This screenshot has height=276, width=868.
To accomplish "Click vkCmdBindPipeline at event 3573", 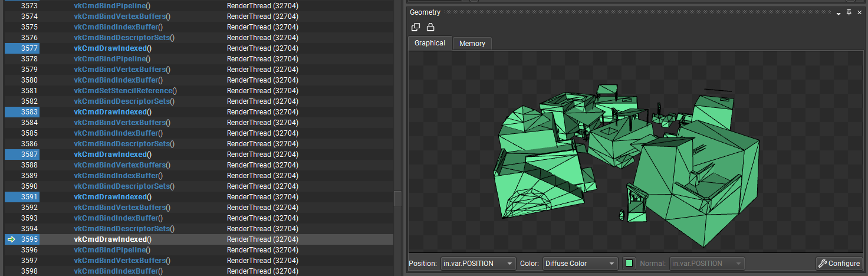I will [x=112, y=6].
